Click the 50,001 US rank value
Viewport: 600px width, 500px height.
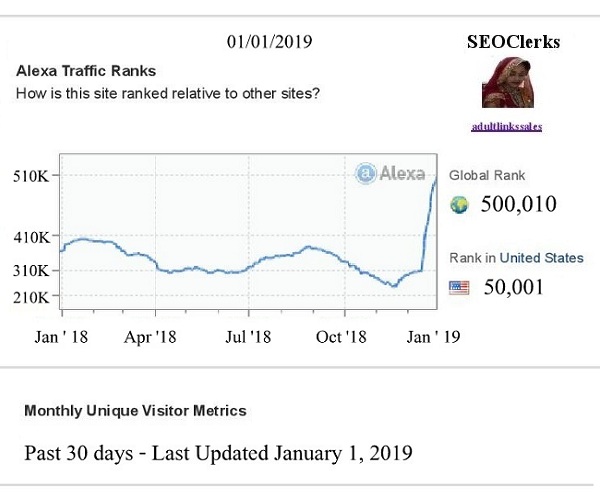[x=513, y=288]
